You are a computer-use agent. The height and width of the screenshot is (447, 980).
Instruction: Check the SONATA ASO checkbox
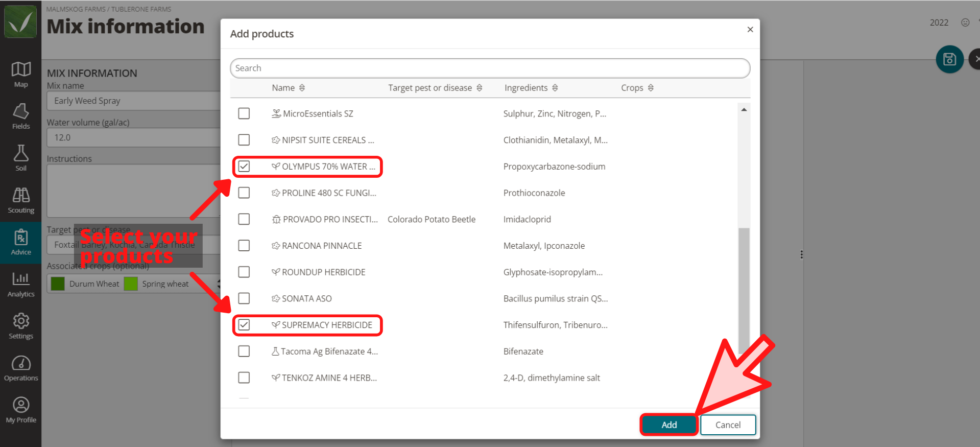(244, 298)
